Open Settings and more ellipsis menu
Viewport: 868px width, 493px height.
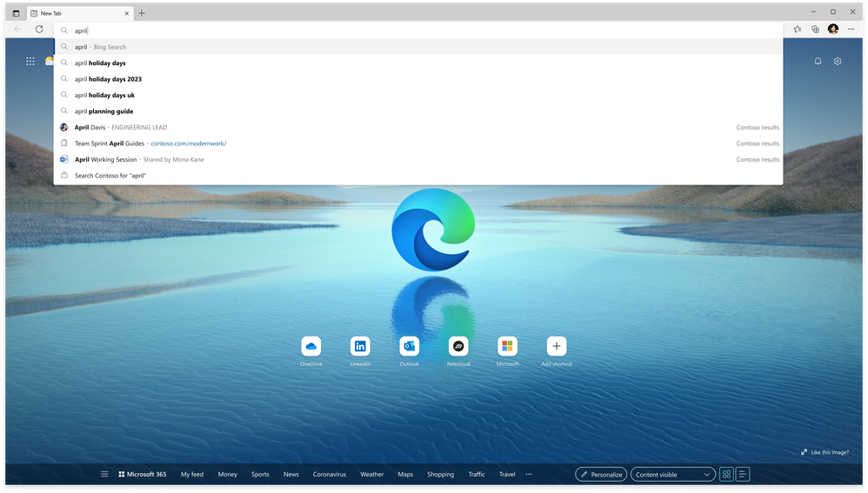(x=851, y=30)
